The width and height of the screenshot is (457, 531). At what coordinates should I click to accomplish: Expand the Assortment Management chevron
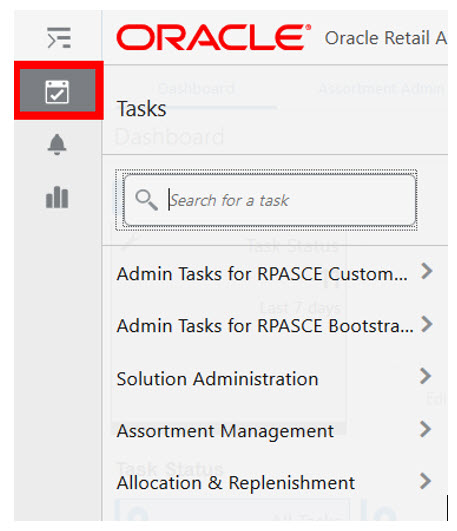coord(425,429)
